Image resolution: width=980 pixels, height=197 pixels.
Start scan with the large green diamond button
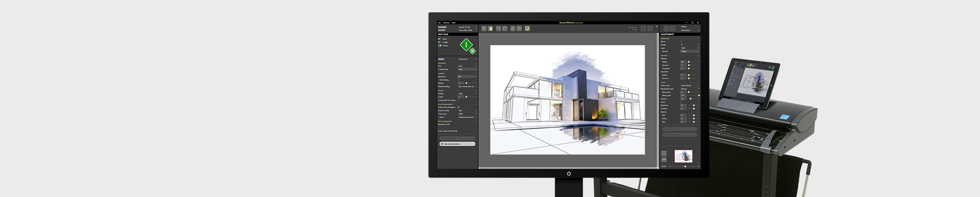coord(466,45)
